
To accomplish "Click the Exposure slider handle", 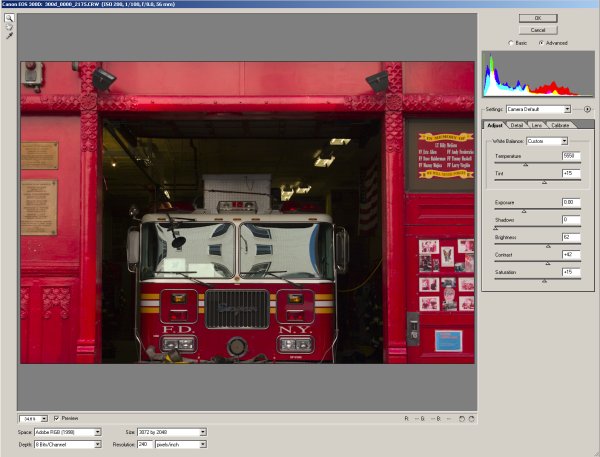I will pos(524,211).
